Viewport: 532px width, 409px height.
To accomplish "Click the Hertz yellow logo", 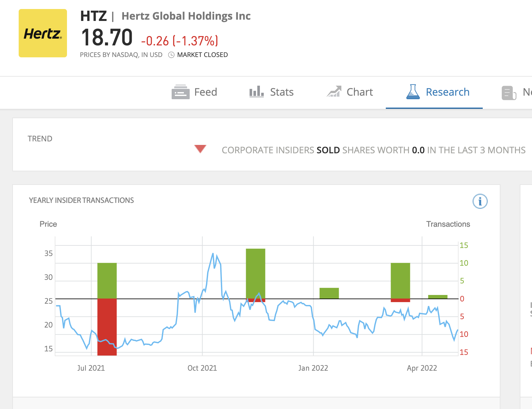I will 43,33.
